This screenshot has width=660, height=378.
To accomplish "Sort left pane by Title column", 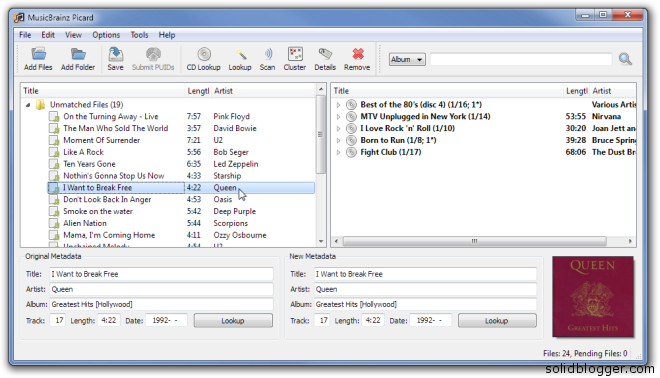I will coord(103,91).
